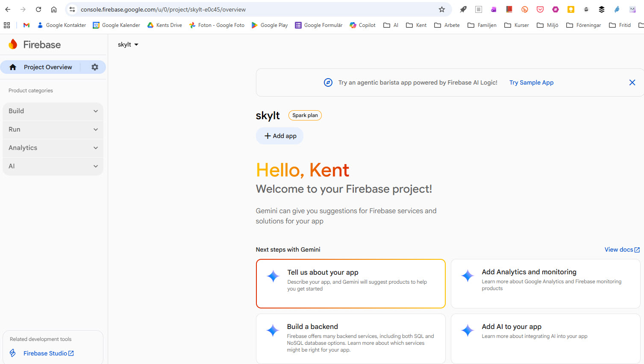Open the Kurser bookmarks folder

tap(517, 25)
